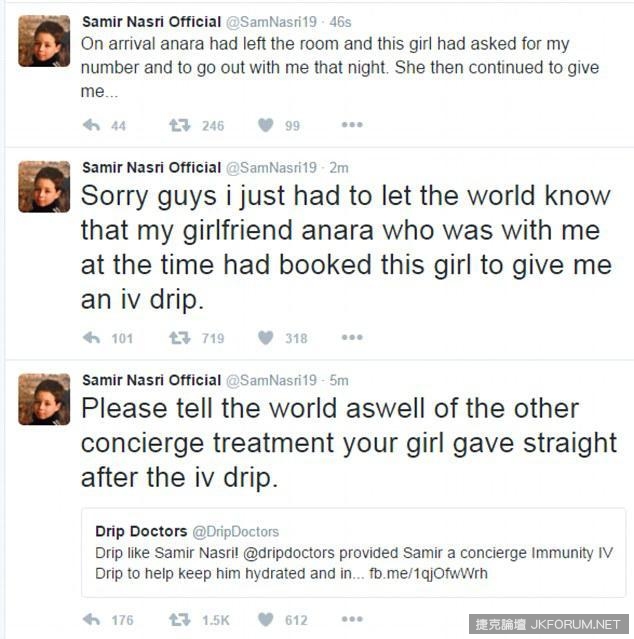Retweet the tweet with 246 retweets
The width and height of the screenshot is (634, 639).
point(180,125)
